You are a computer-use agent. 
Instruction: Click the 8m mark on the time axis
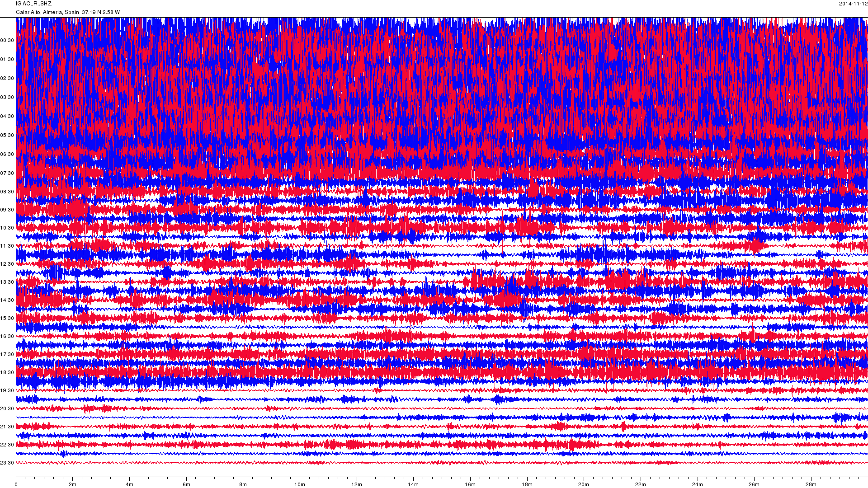coord(243,485)
